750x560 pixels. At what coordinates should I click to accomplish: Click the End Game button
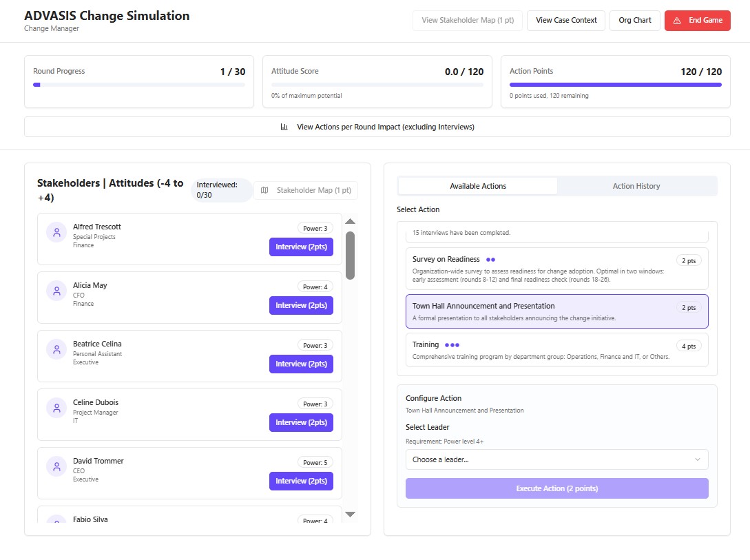point(698,21)
